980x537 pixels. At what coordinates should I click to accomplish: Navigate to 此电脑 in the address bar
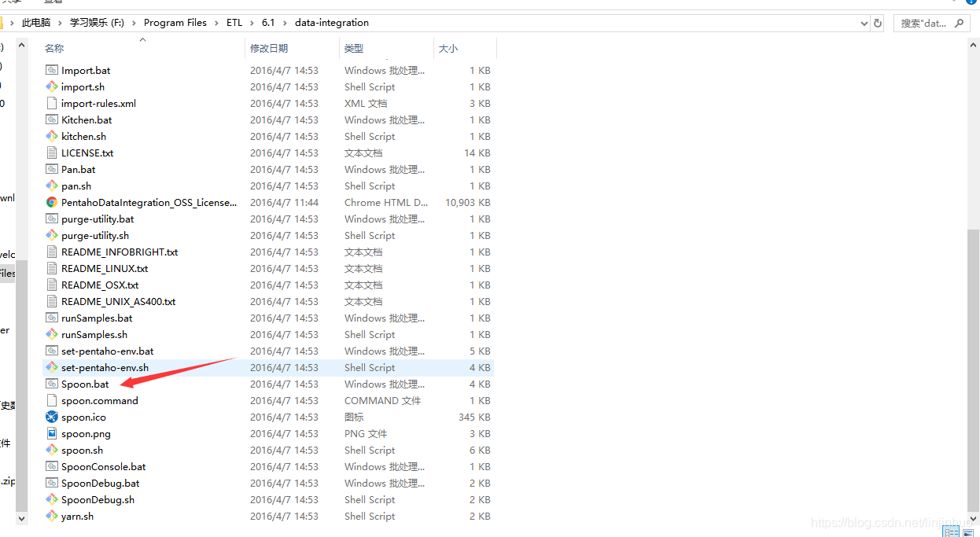click(x=35, y=23)
